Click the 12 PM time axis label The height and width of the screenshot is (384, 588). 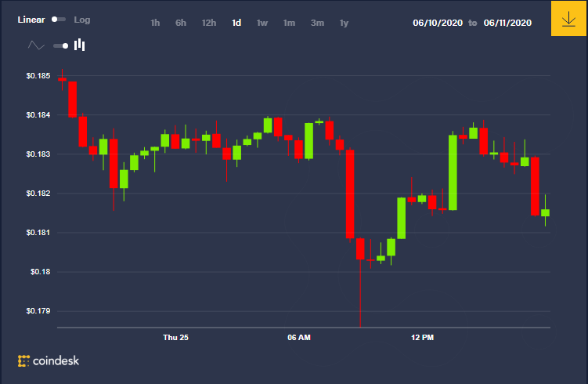tap(422, 338)
